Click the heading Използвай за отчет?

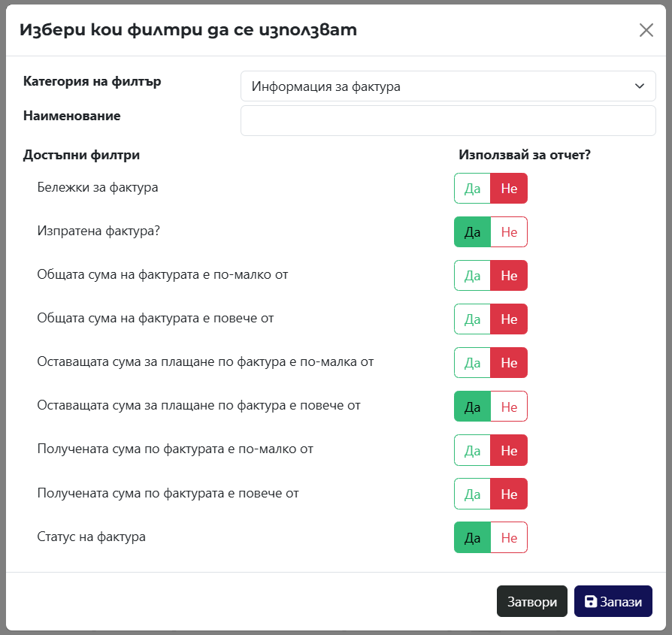coord(525,155)
